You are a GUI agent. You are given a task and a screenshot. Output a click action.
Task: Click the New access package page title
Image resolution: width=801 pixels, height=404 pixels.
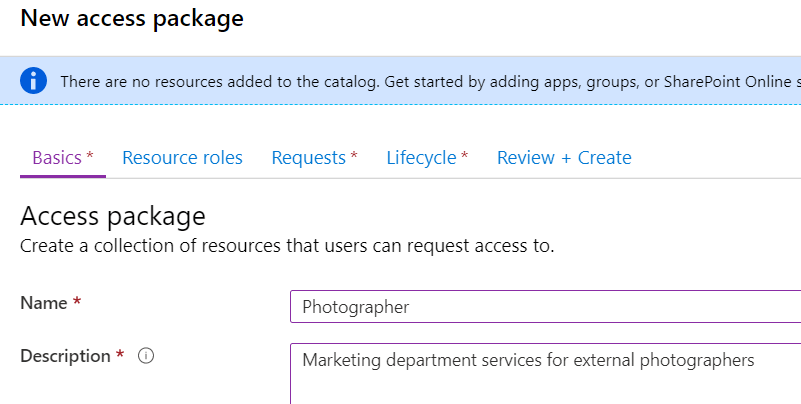[x=131, y=18]
